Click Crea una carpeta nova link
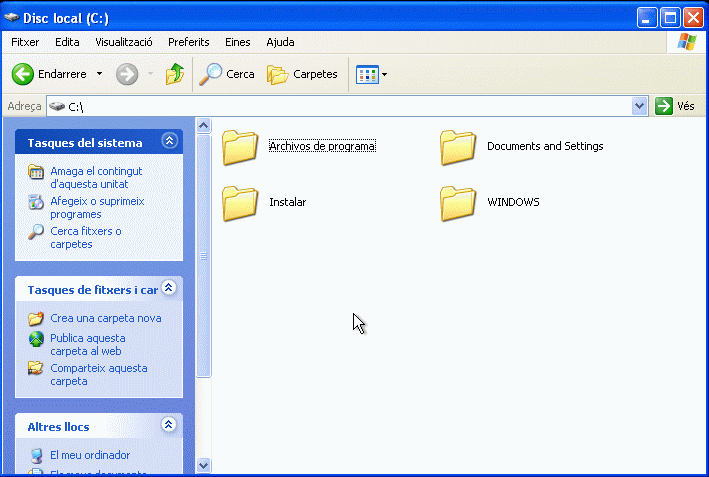709x477 pixels. click(x=105, y=318)
